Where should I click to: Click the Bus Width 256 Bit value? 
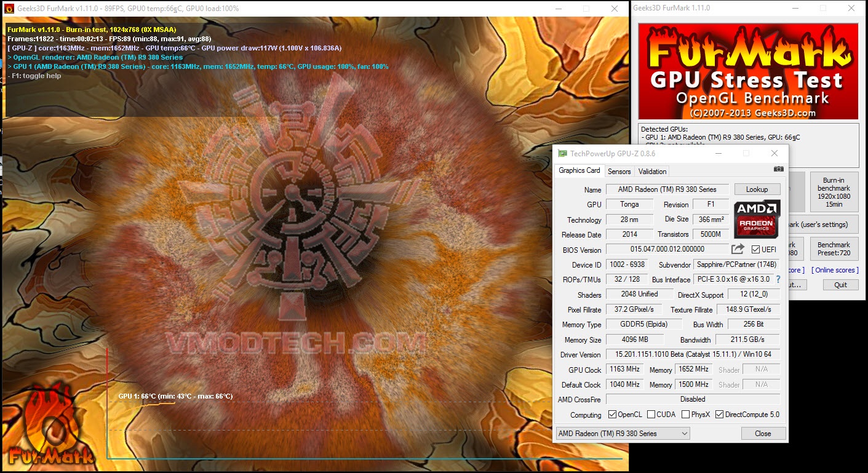pos(754,325)
